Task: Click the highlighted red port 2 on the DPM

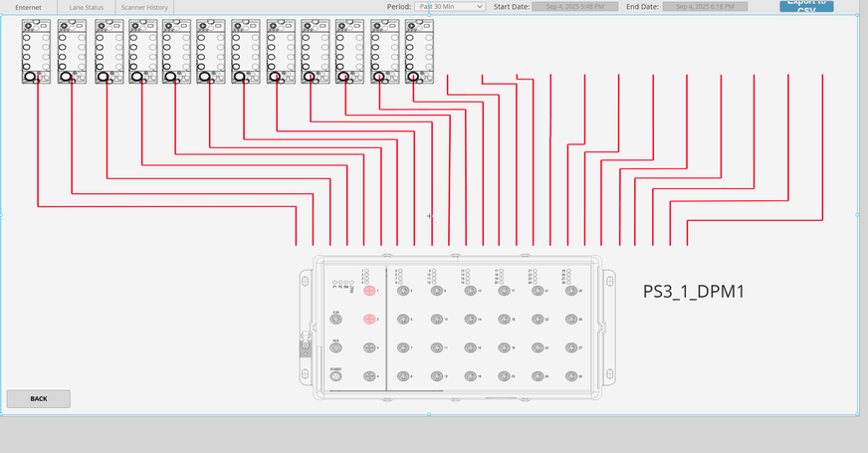Action: [368, 319]
